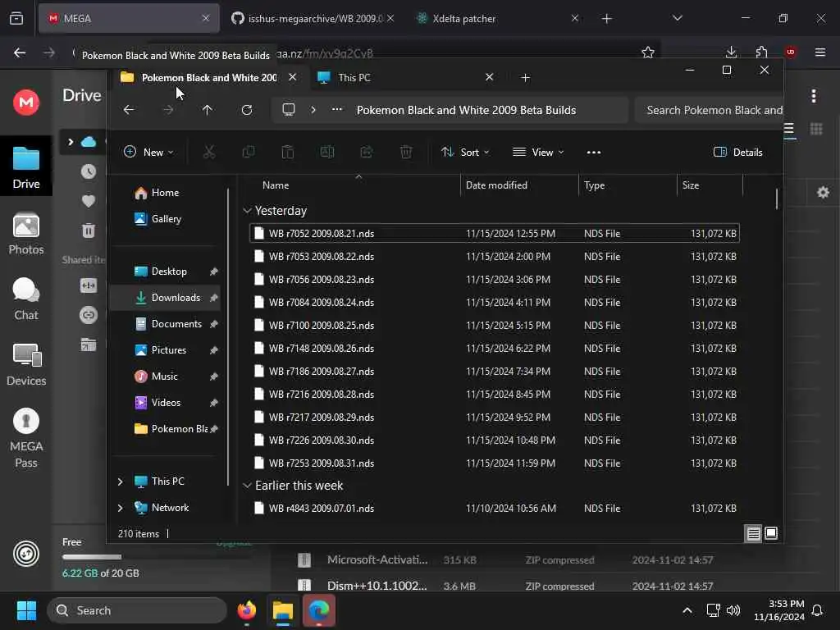Viewport: 840px width, 630px height.
Task: Open Windows Start menu
Action: [x=26, y=610]
